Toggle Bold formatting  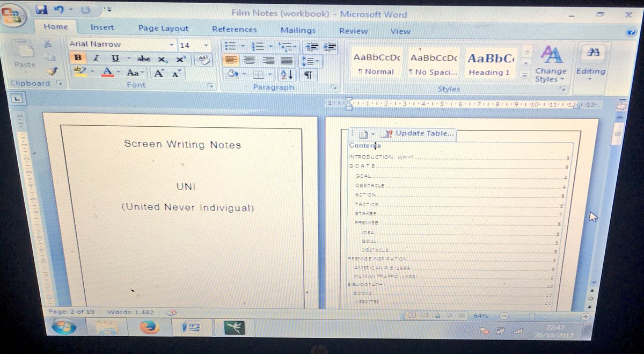[78, 57]
